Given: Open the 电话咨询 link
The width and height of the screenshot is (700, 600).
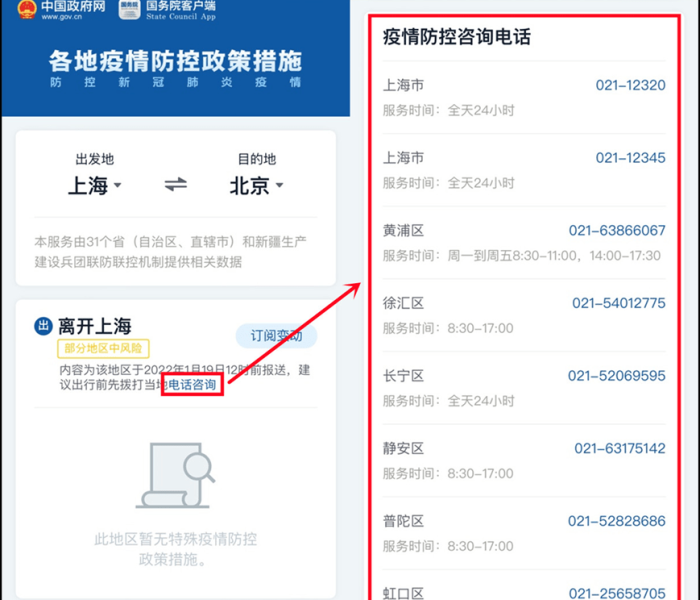Looking at the screenshot, I should pyautogui.click(x=192, y=386).
